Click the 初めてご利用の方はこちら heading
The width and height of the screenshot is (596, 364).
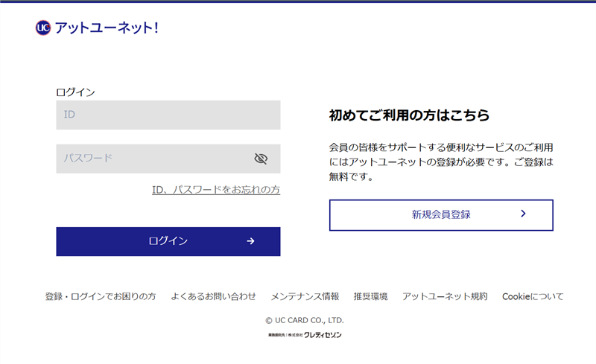click(x=409, y=115)
